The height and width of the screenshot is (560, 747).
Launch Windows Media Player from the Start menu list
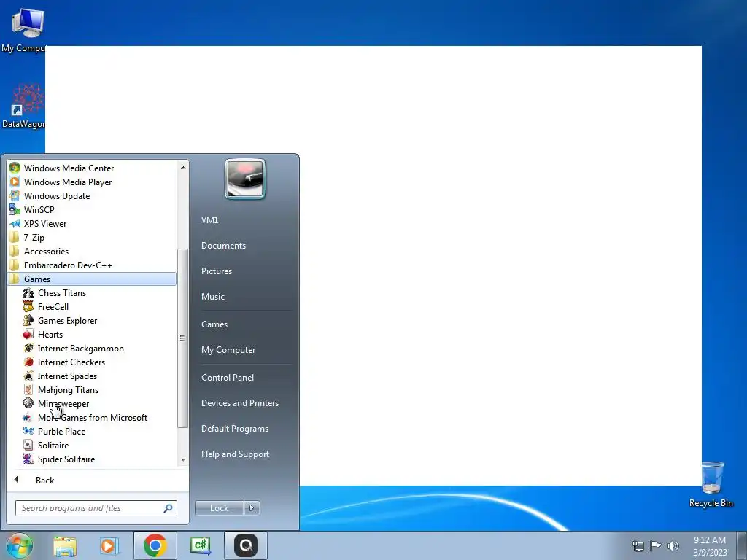click(x=91, y=182)
